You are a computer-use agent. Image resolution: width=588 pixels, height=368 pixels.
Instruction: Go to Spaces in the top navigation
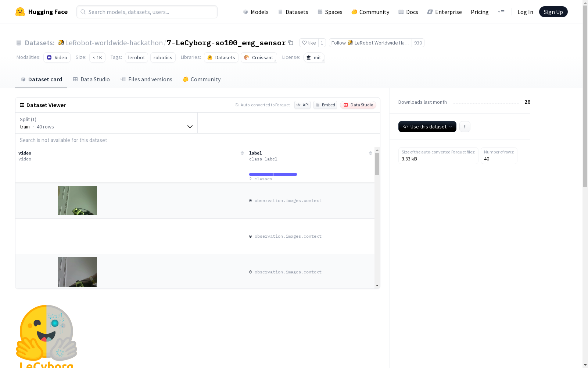[330, 12]
